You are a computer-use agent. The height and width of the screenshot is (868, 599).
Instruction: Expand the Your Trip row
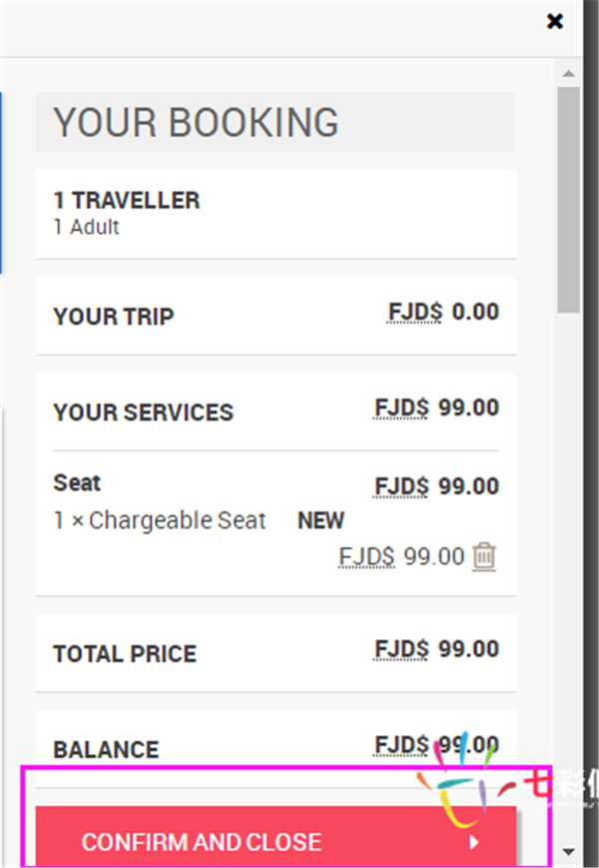coord(276,316)
